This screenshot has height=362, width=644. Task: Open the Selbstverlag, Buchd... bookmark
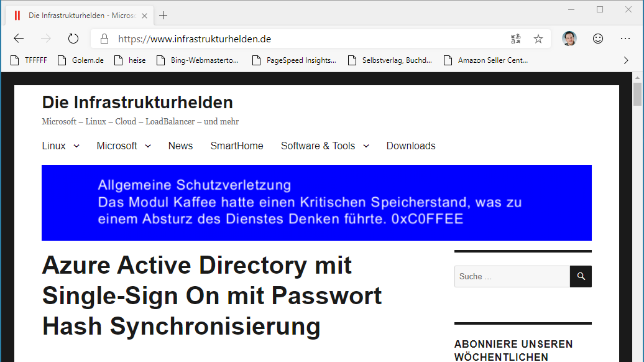point(390,60)
